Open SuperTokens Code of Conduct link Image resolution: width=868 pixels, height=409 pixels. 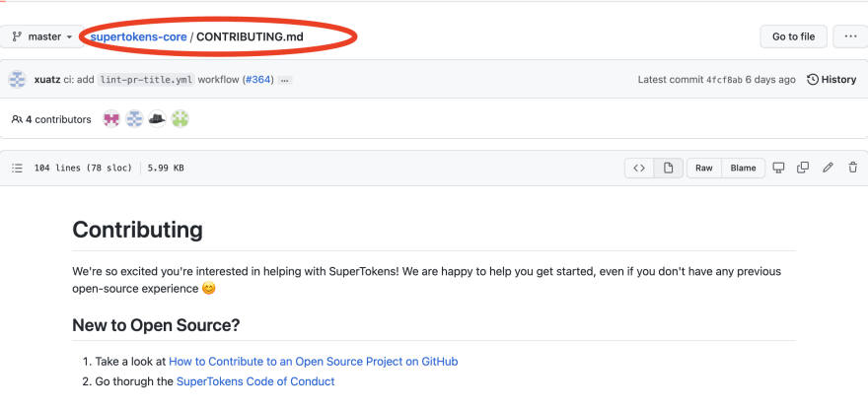coord(255,381)
